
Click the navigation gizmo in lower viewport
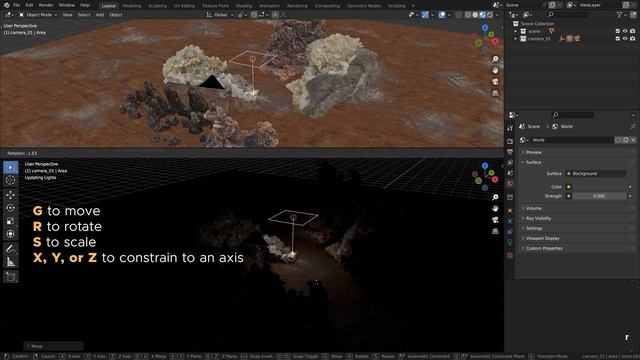click(485, 176)
